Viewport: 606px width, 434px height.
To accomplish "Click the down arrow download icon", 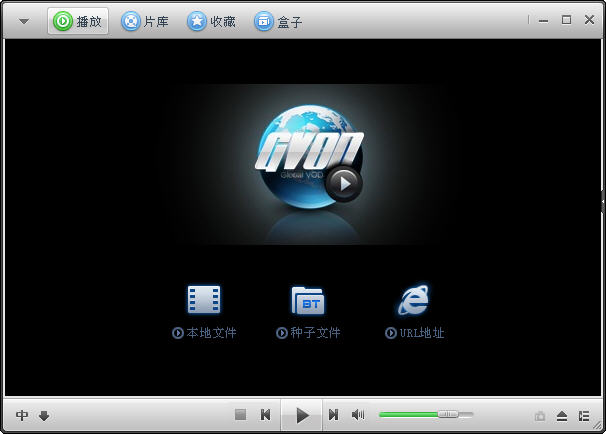I will (44, 415).
